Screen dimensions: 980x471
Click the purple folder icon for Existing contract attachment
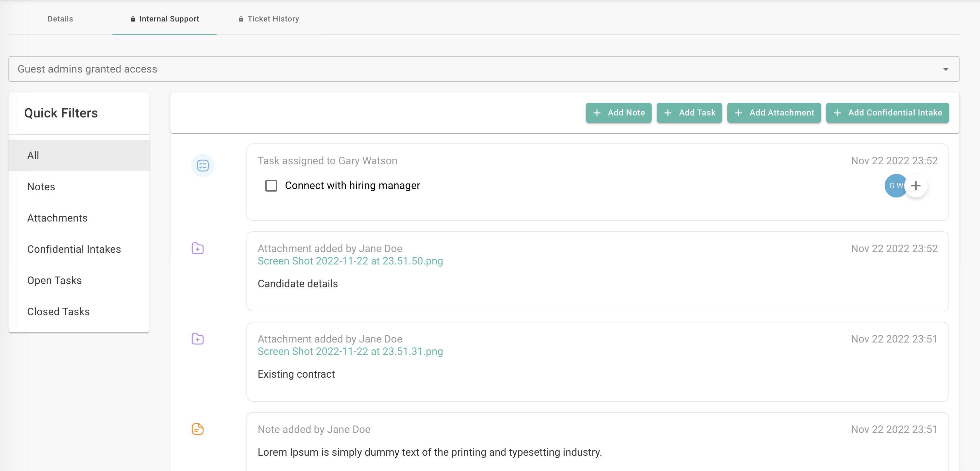197,339
